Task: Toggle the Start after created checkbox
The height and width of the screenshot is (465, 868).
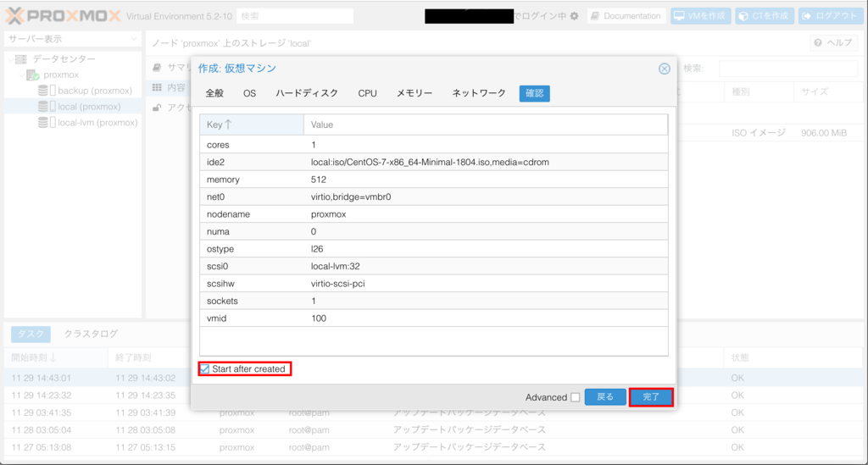Action: [205, 368]
